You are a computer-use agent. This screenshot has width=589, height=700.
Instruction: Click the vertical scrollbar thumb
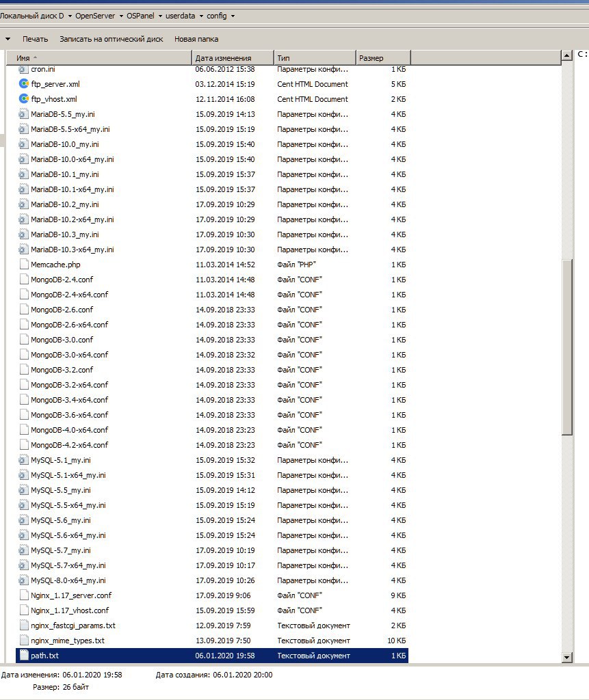567,347
